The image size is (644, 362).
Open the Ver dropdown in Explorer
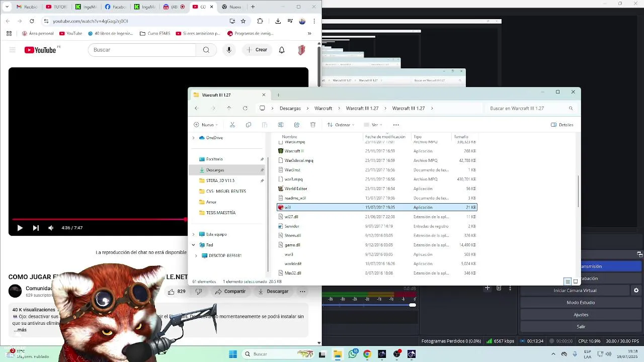(x=373, y=125)
